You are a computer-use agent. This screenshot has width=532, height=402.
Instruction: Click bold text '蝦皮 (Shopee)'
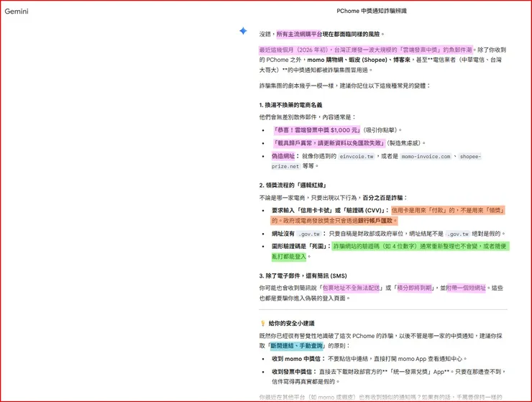[368, 60]
